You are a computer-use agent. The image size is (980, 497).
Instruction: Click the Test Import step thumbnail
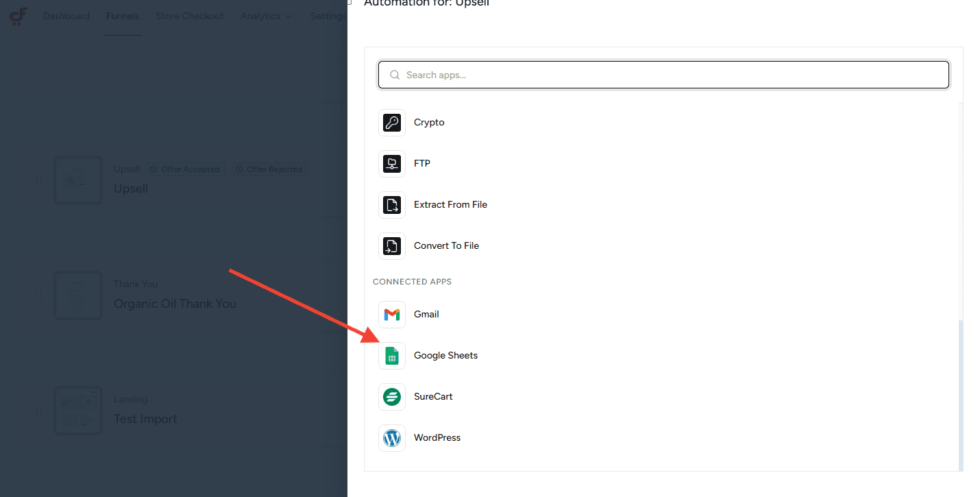point(78,411)
